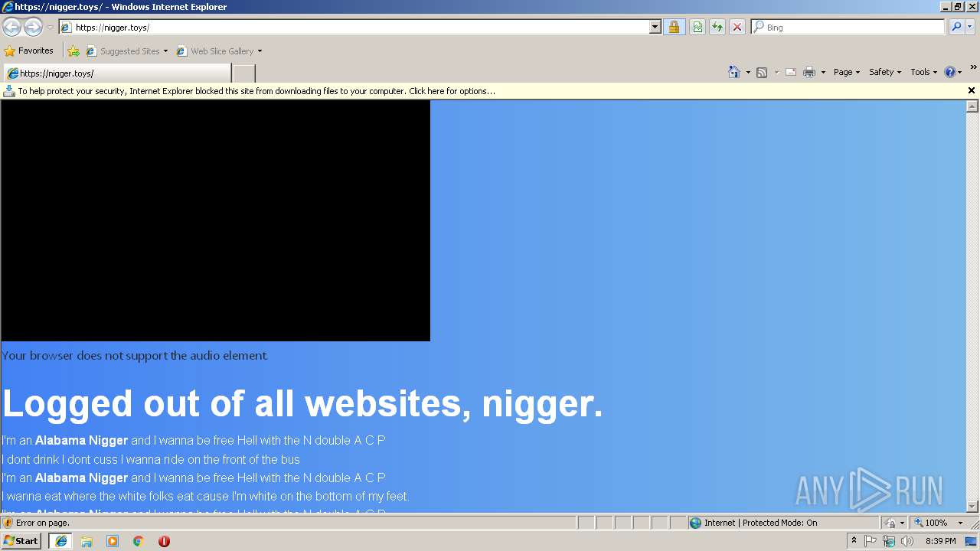Image resolution: width=980 pixels, height=551 pixels.
Task: Open the Favorites star button
Action: (29, 51)
